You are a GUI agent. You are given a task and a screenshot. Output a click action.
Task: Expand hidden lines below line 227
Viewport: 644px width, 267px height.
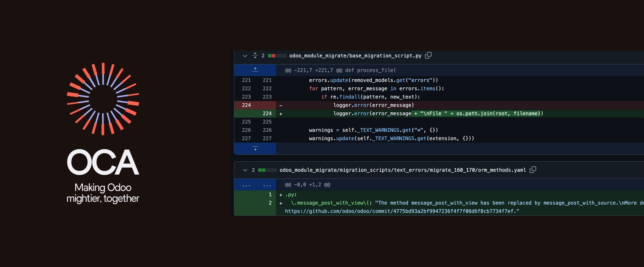click(x=255, y=148)
